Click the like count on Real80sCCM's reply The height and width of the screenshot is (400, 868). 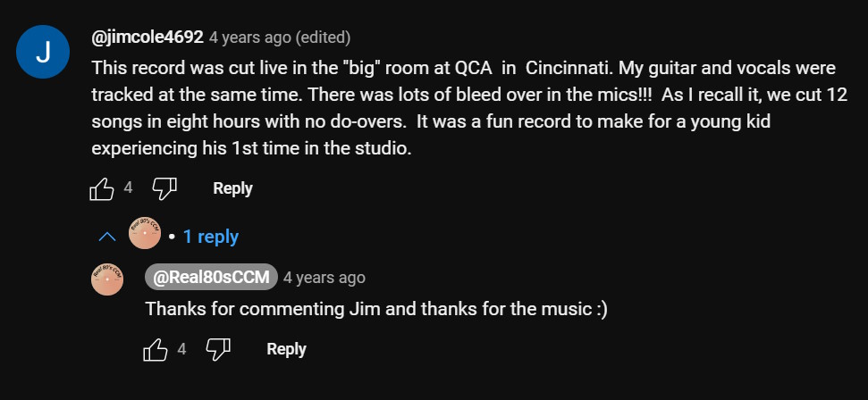pos(182,349)
